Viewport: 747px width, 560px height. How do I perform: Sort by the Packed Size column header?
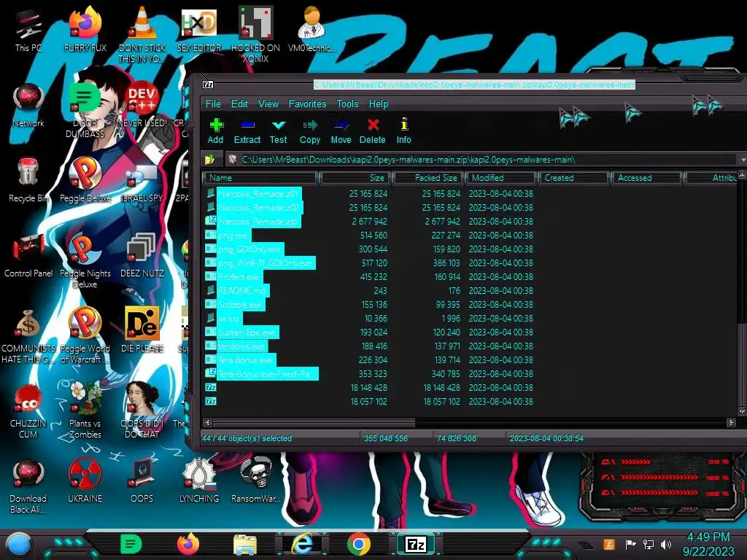pyautogui.click(x=427, y=178)
